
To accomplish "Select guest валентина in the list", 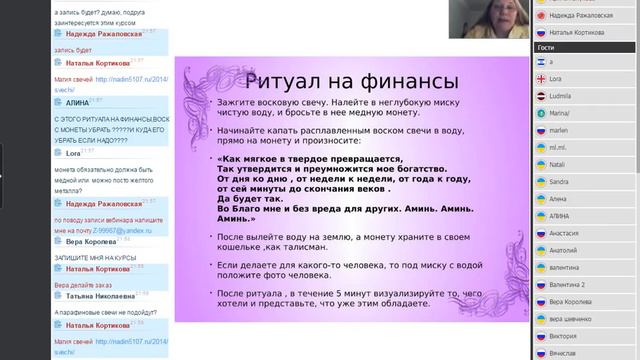I will (584, 268).
